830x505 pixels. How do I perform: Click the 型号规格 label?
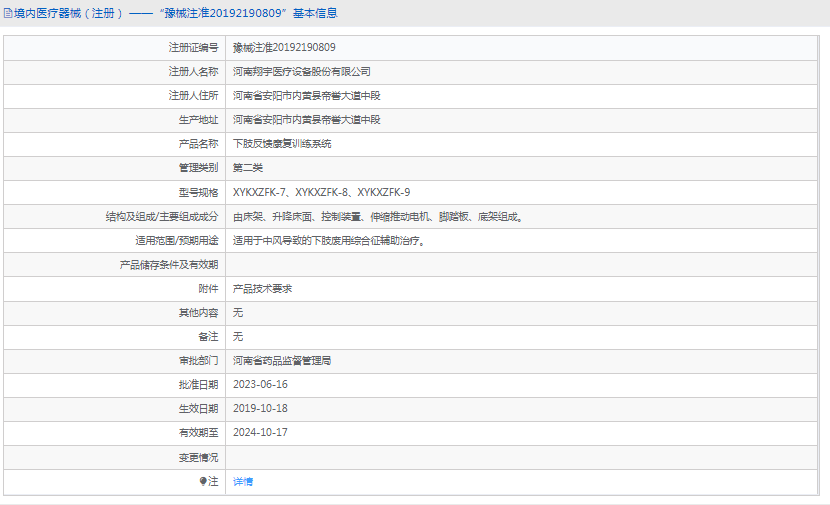pyautogui.click(x=199, y=192)
